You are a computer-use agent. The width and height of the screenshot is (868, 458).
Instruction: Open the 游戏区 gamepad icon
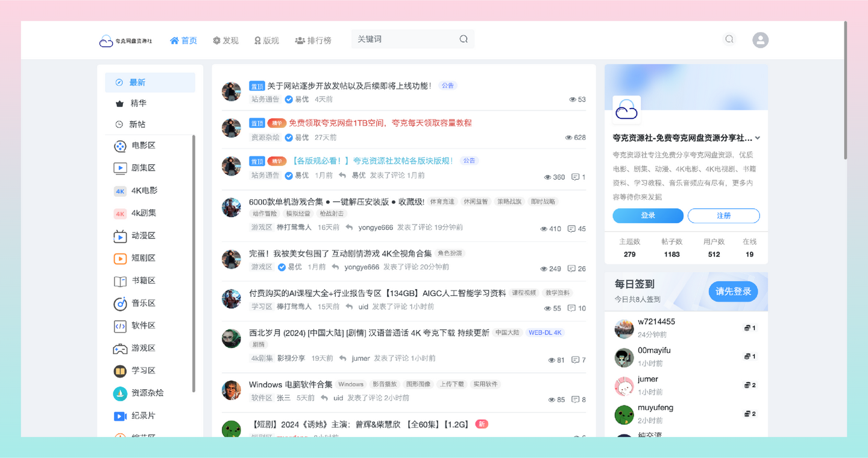coord(120,349)
